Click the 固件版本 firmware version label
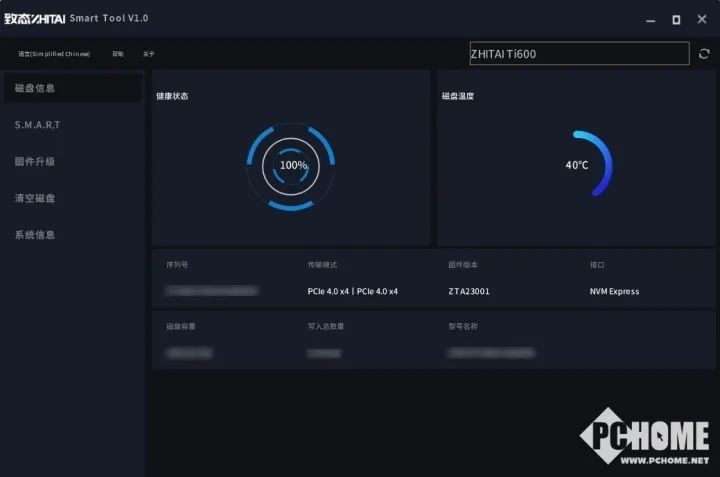Screen dimensions: 720x477 coord(463,265)
